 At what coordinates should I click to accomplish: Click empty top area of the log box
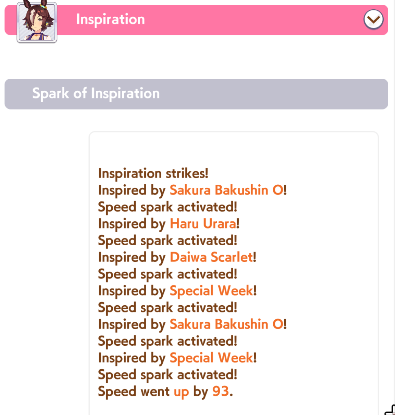point(234,148)
